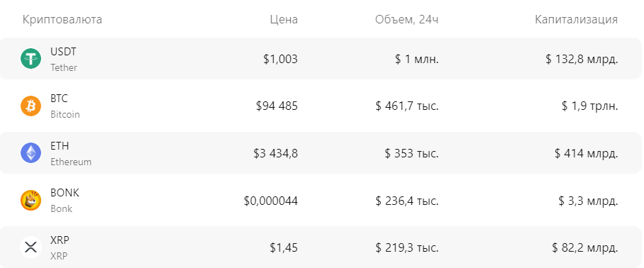Select the BONK ticker label
Viewport: 644px width, 268px height.
[65, 193]
